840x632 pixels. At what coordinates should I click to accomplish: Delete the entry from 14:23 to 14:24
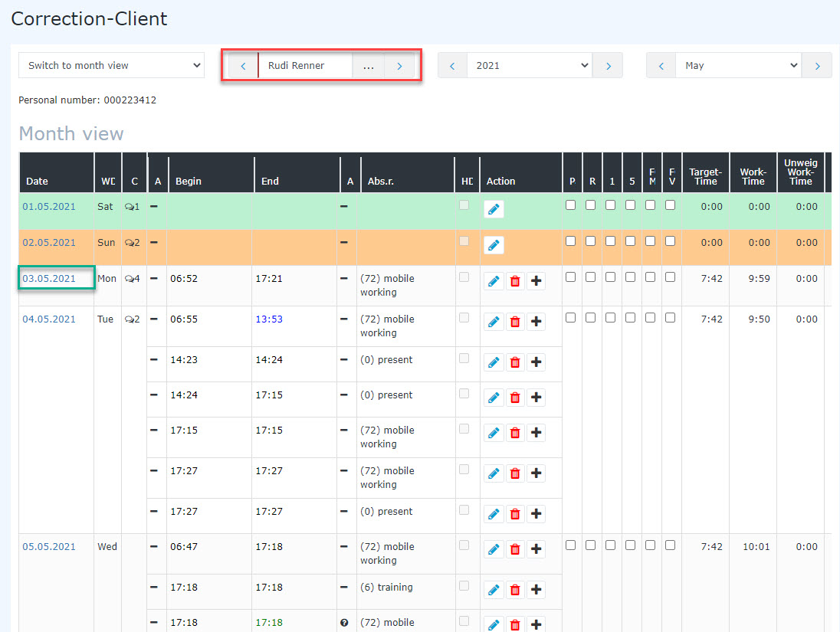[515, 362]
